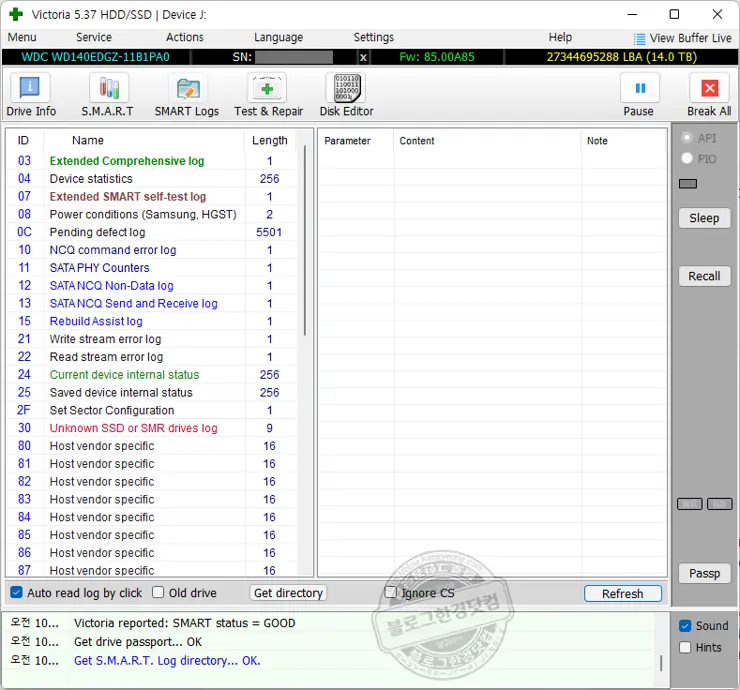Image resolution: width=740 pixels, height=690 pixels.
Task: Open the Service menu
Action: (x=94, y=37)
